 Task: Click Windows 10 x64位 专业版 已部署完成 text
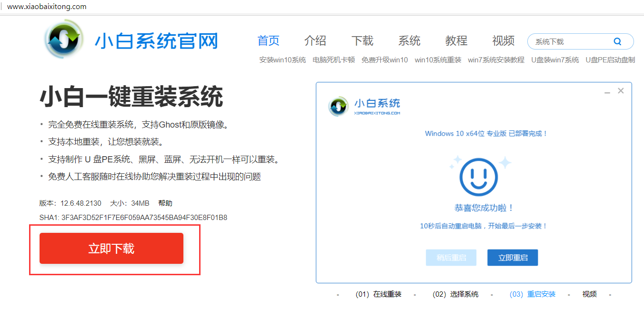(x=487, y=133)
